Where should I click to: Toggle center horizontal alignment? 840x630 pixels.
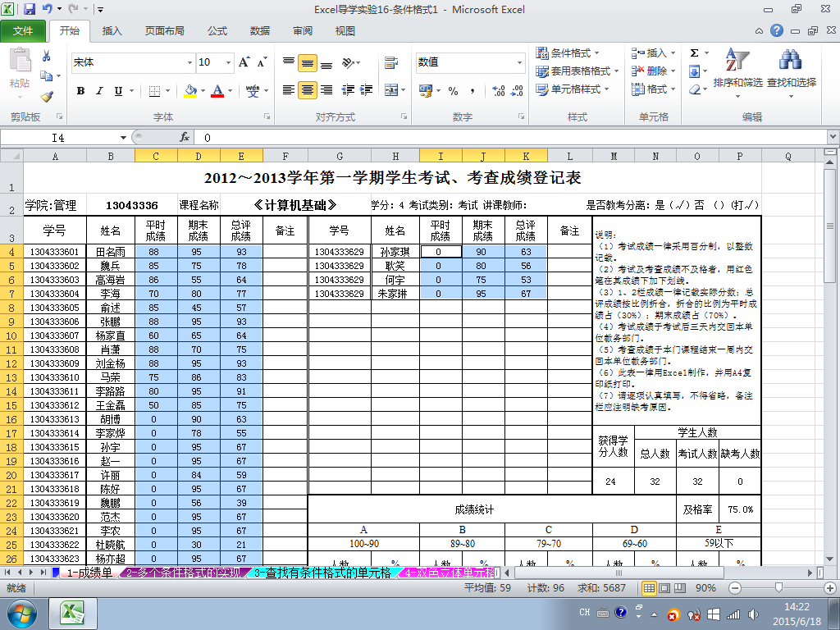(x=308, y=90)
